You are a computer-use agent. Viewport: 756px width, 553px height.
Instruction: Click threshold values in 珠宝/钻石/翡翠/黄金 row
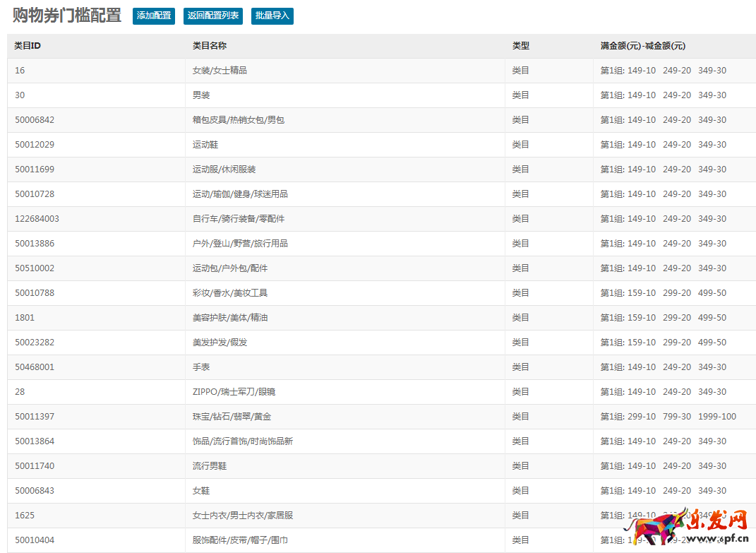pyautogui.click(x=668, y=417)
